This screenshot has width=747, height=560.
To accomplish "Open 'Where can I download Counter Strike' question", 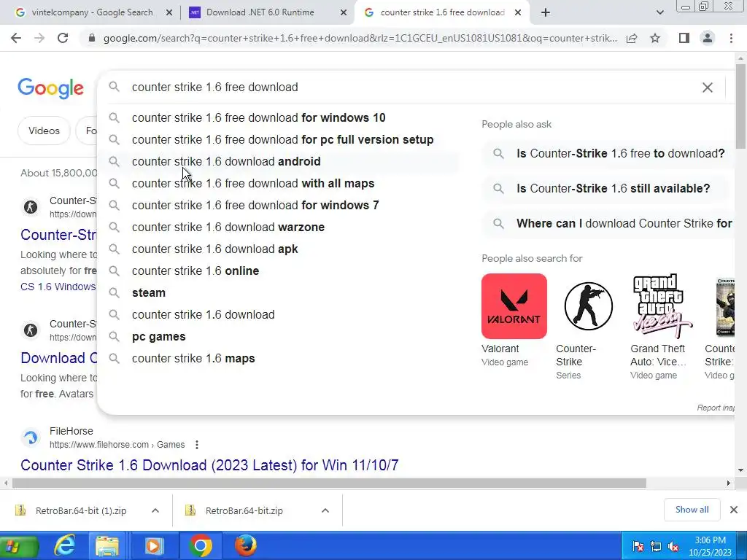I will click(608, 223).
